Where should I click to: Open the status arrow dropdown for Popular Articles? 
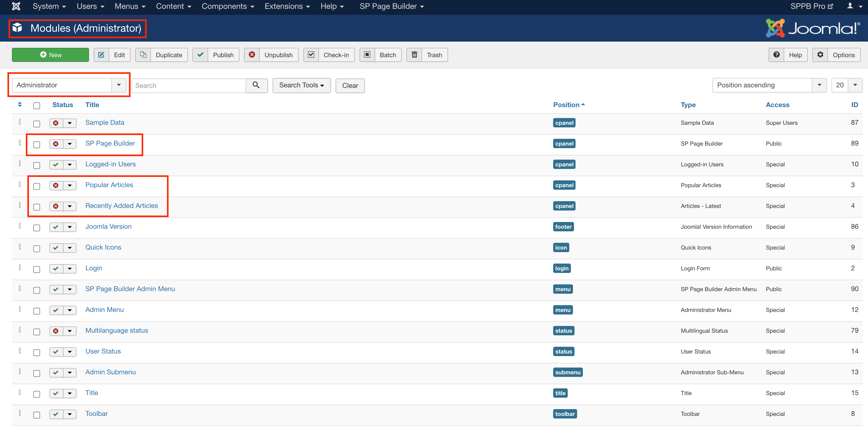pyautogui.click(x=70, y=186)
